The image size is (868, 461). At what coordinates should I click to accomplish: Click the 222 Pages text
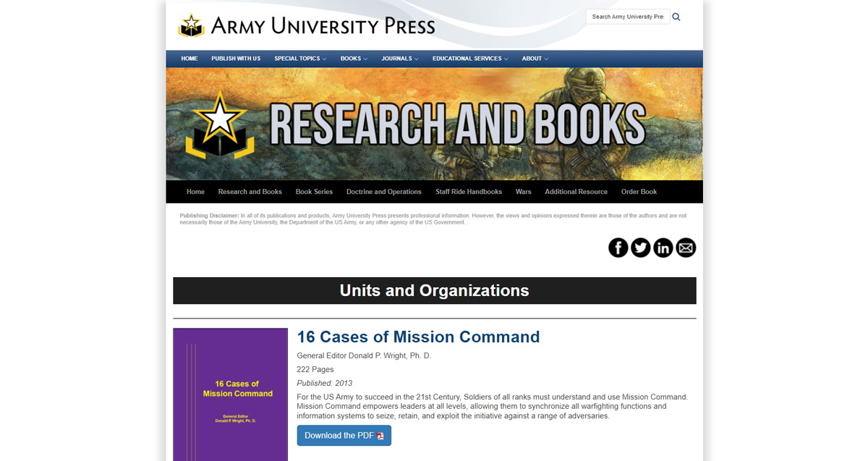[x=315, y=369]
